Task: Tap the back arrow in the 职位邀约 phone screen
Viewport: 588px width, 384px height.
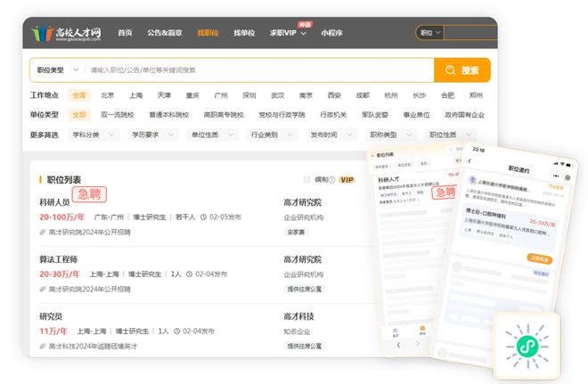Action: [470, 161]
